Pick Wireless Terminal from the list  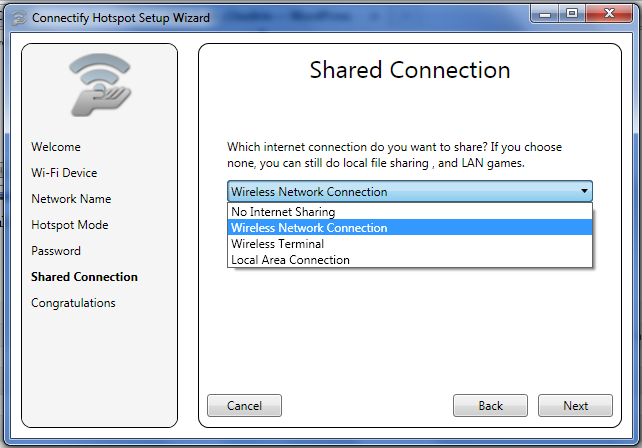tap(410, 244)
